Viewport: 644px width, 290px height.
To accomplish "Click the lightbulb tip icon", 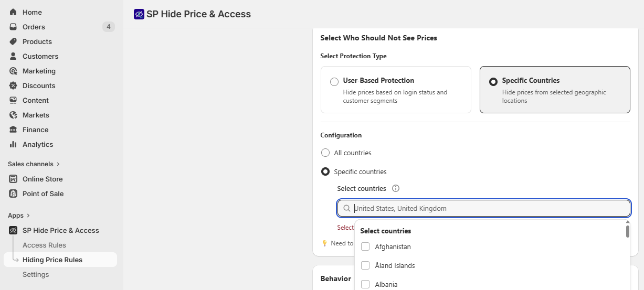I will click(x=324, y=243).
